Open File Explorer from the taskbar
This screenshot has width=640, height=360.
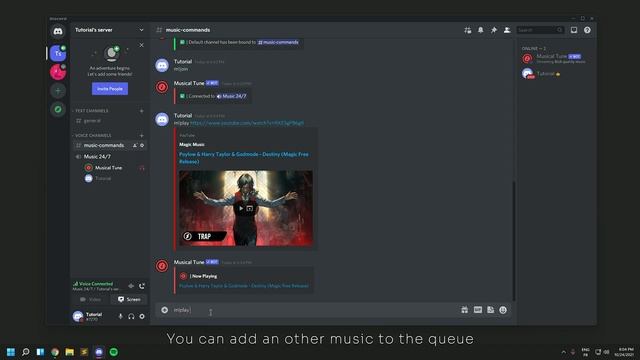tap(69, 352)
